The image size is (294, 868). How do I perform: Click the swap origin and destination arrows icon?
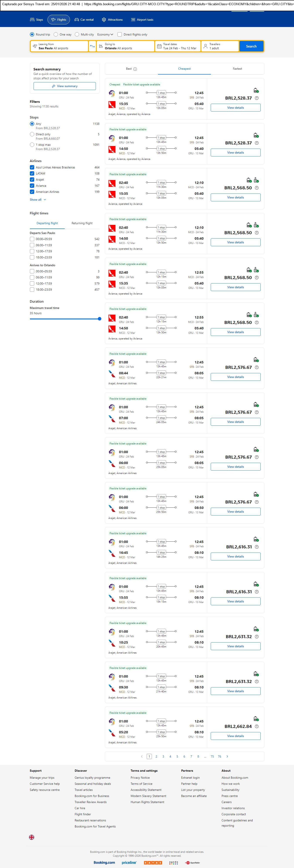coord(92,46)
